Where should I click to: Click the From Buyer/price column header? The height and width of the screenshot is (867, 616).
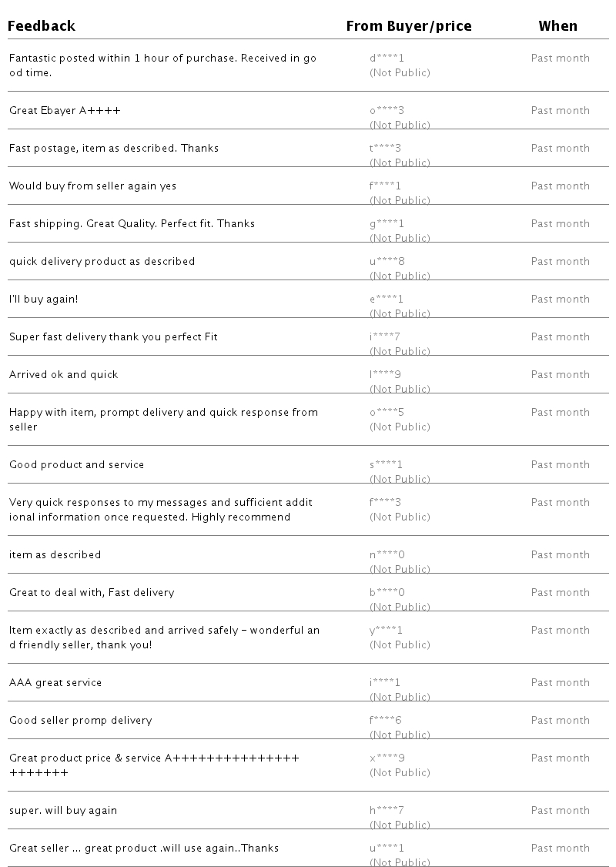coord(408,26)
